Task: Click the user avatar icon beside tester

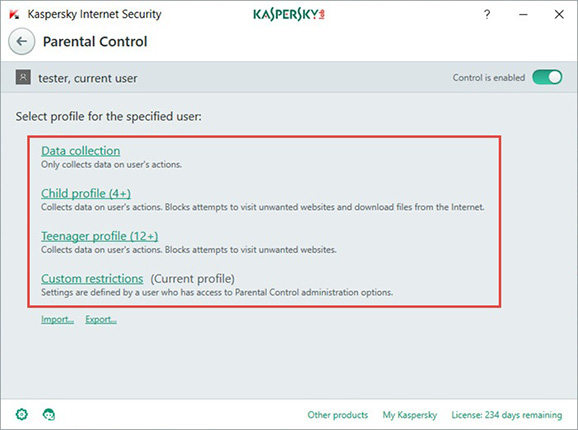Action: coord(23,77)
